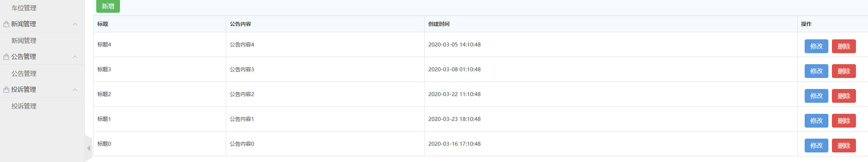The image size is (868, 162).
Task: Open the 投诉管理 submenu item
Action: point(24,106)
